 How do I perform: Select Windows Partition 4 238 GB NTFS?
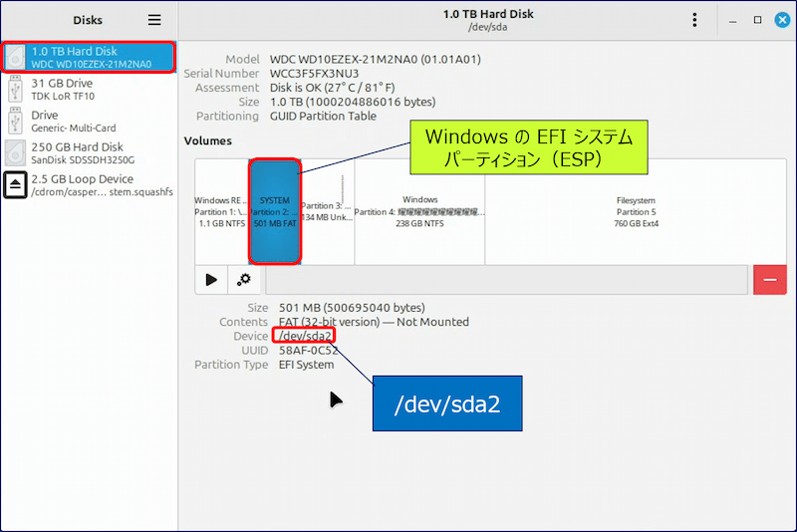419,211
